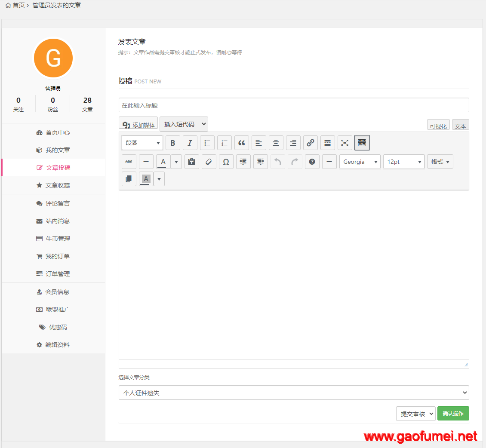The width and height of the screenshot is (486, 448).
Task: Expand the Georgia font family dropdown
Action: [360, 162]
